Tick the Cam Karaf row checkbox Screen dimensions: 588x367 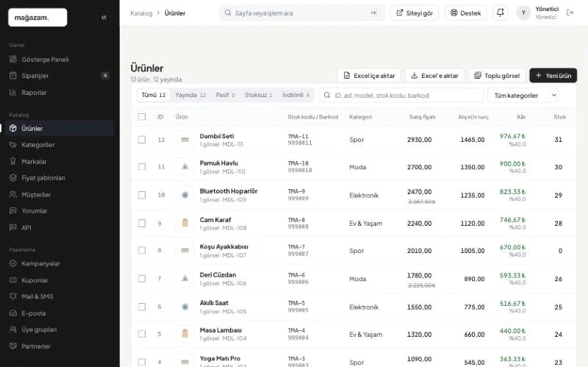click(x=142, y=224)
